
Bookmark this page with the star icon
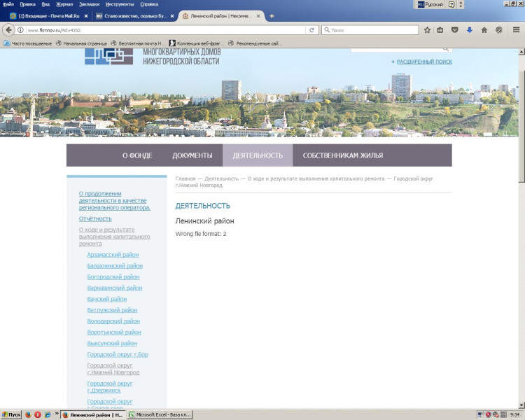(x=427, y=30)
